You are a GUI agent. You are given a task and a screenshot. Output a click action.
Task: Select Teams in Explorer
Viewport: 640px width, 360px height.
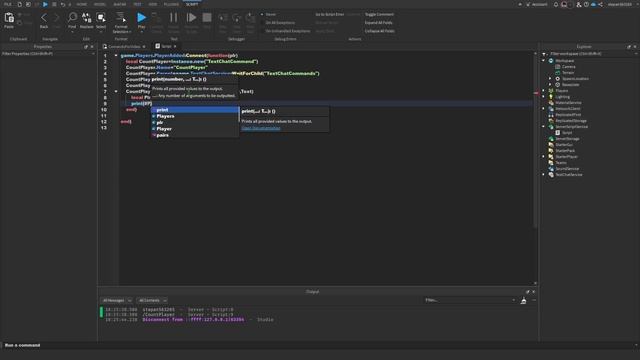tap(560, 162)
